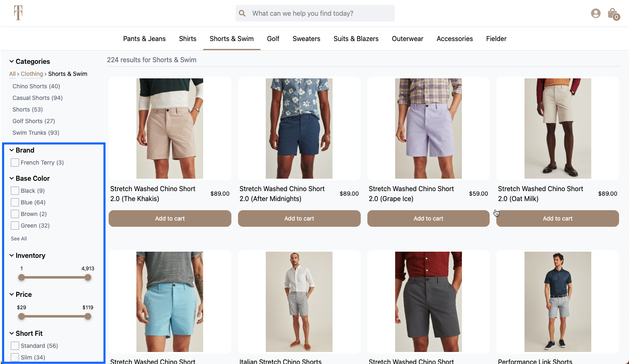Open the light blue chino shorts image
Viewport: 629px width, 364px height.
pos(170,302)
